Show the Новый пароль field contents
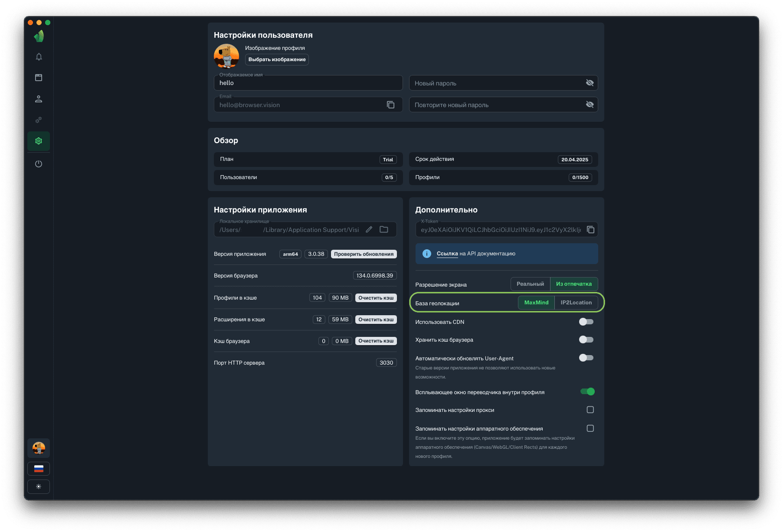The width and height of the screenshot is (783, 532). coord(590,83)
